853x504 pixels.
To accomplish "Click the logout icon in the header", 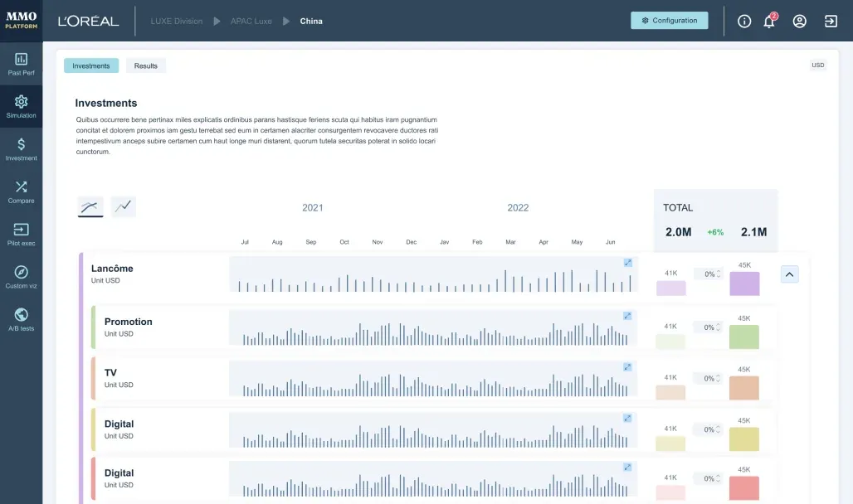I will click(x=831, y=22).
